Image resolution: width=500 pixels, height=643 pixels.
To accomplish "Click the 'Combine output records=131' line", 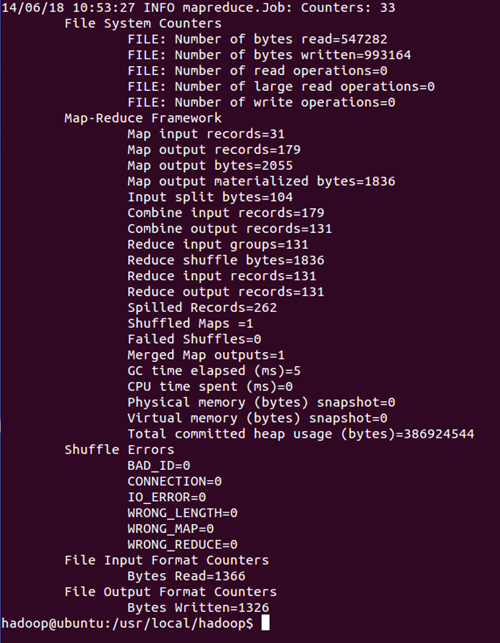I will 230,229.
